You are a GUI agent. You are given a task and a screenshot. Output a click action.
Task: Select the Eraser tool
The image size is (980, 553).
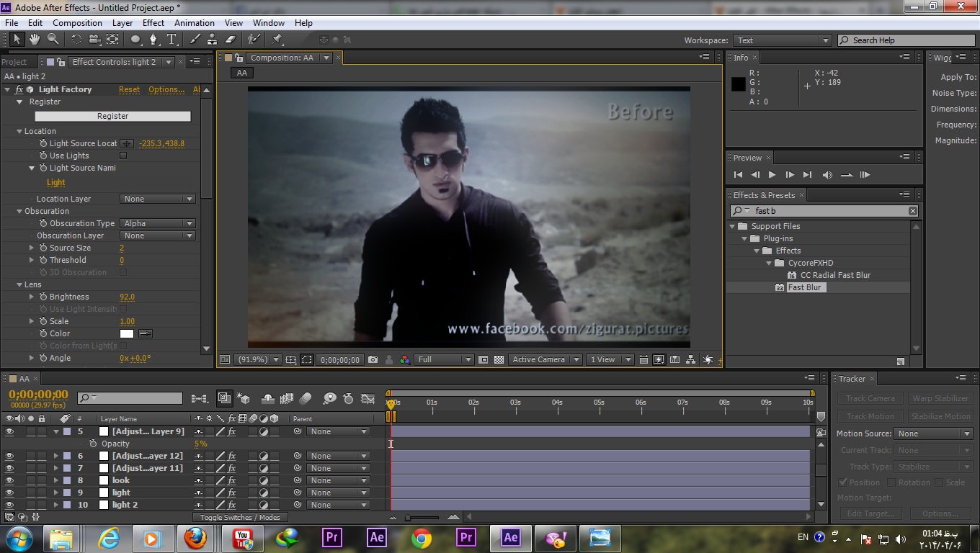(x=231, y=40)
